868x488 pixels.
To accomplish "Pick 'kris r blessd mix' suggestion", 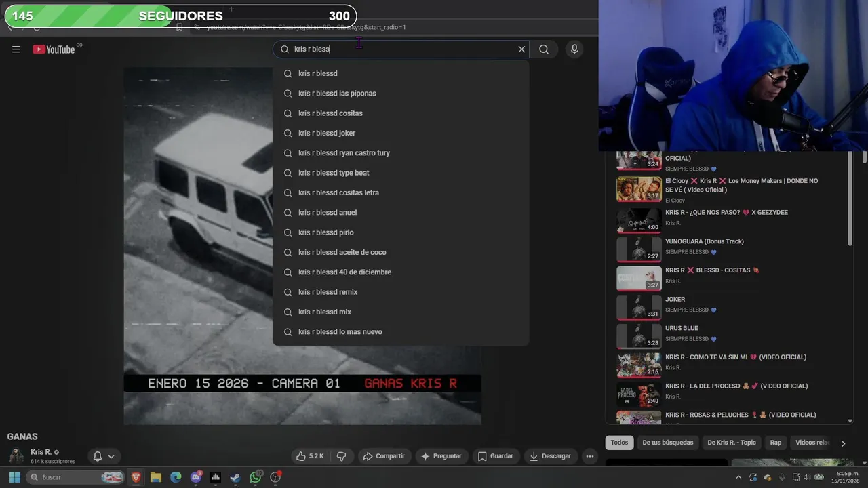I will 401,312.
